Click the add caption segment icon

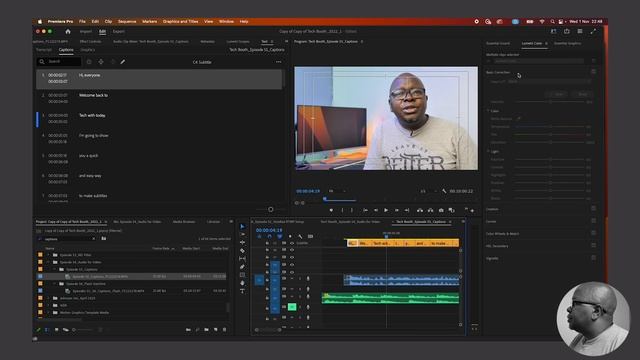click(89, 62)
